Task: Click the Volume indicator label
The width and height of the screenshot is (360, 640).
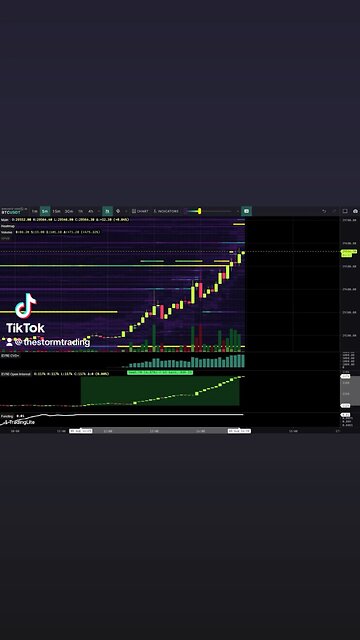Action: (7, 232)
